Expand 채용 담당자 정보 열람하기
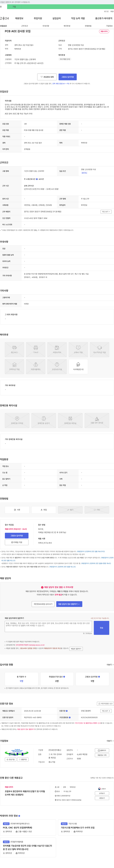 [69, 604]
